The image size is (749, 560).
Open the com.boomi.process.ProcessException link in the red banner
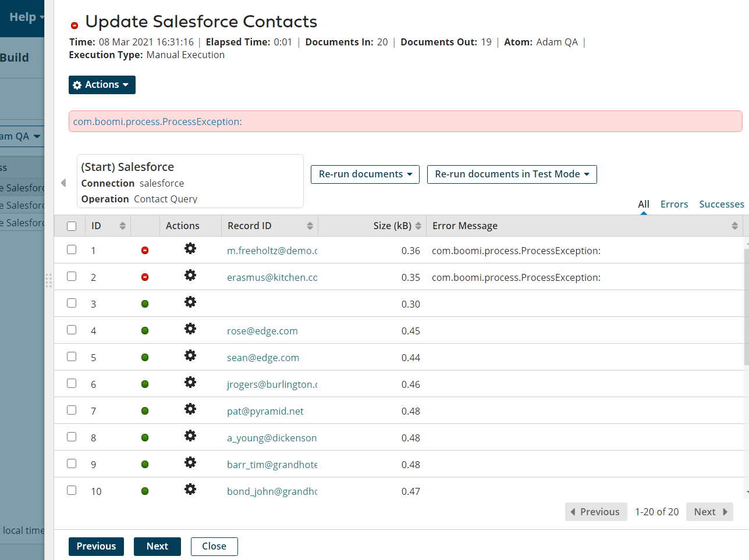pos(157,122)
